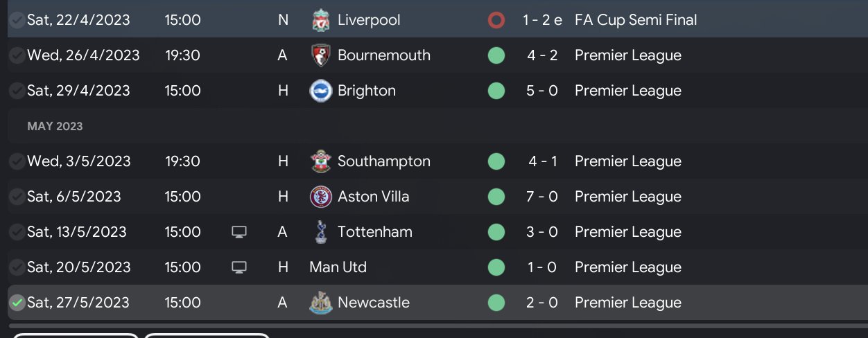Click the Newcastle crest icon
The image size is (868, 338).
(320, 303)
